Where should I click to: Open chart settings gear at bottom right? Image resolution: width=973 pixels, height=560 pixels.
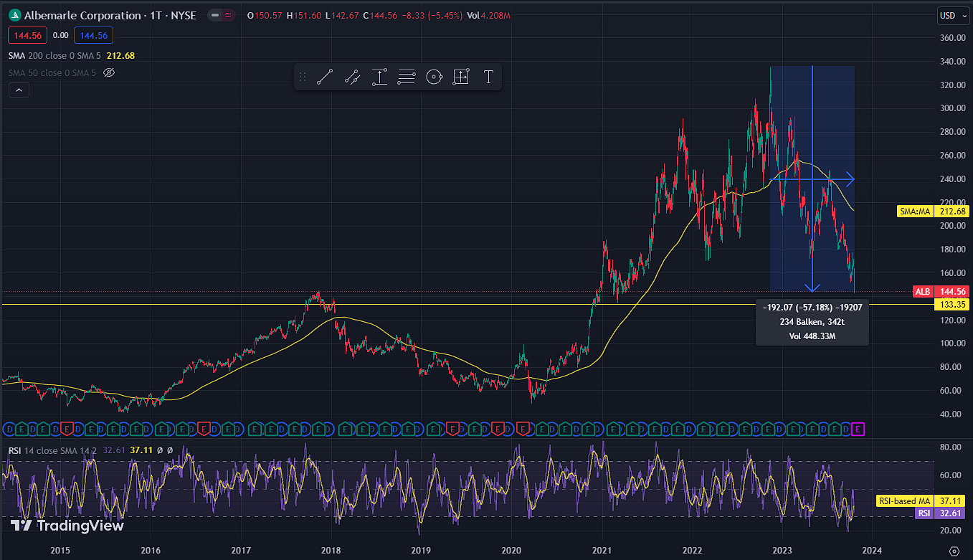coord(954,551)
